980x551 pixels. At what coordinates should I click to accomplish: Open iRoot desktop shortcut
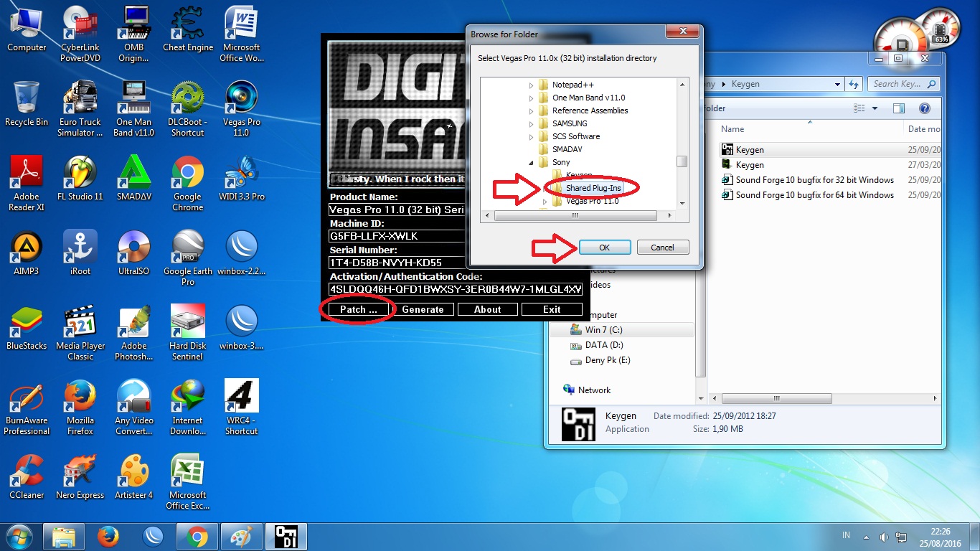pyautogui.click(x=80, y=253)
